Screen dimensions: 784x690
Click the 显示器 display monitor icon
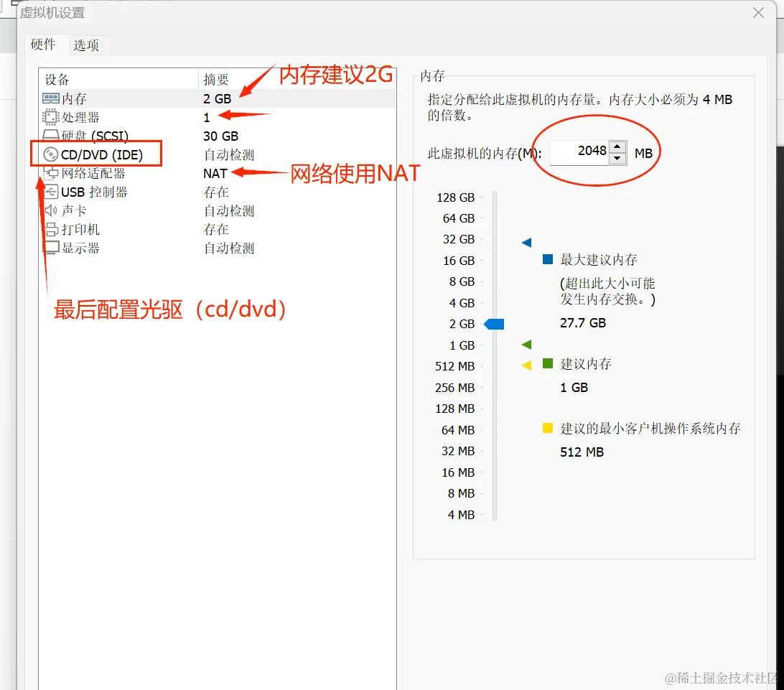pyautogui.click(x=52, y=248)
